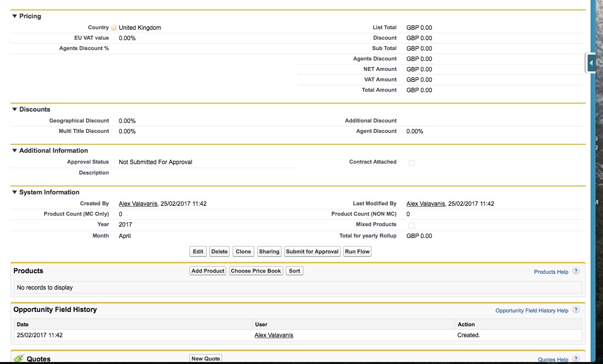
Task: Click the NET Amount GBP 0.00 value
Action: (x=419, y=69)
